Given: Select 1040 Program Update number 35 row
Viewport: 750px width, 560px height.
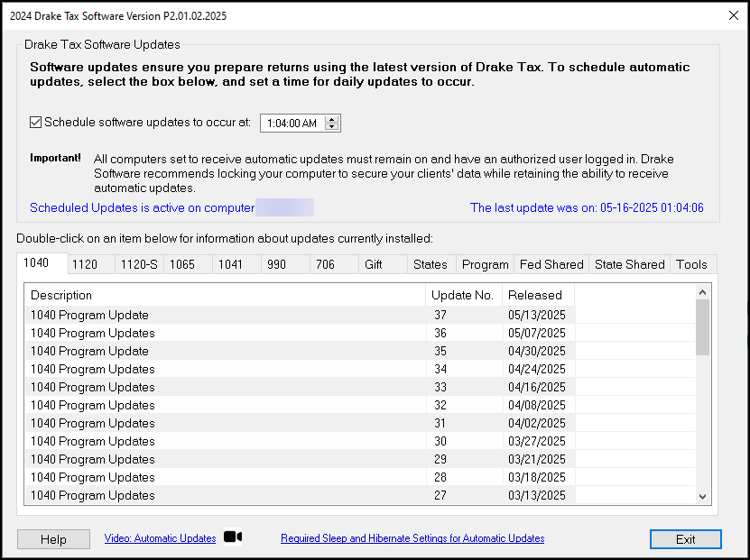Looking at the screenshot, I should tap(360, 351).
